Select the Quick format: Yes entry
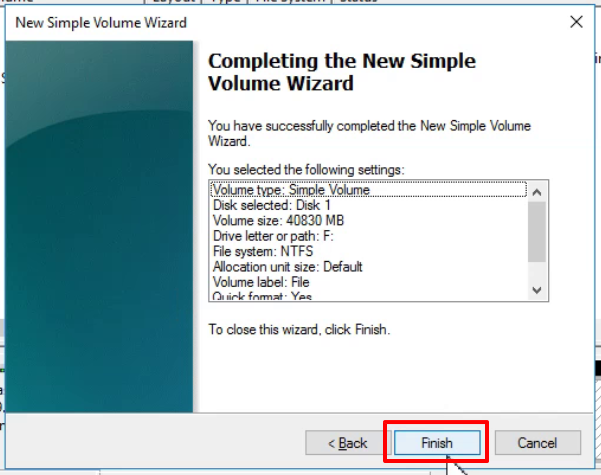601x475 pixels. (262, 296)
